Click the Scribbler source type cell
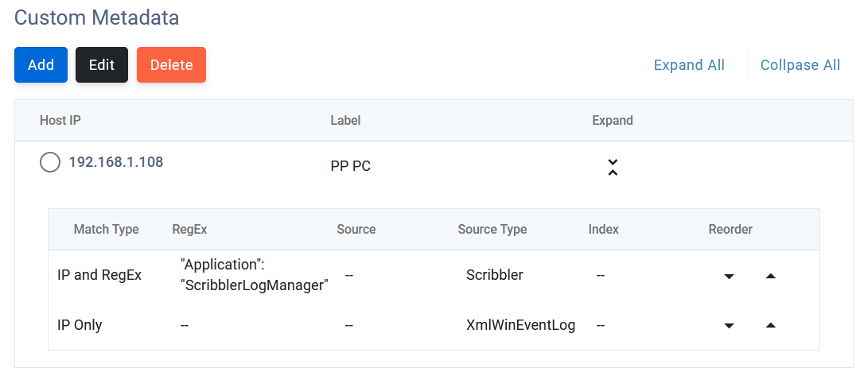This screenshot has width=868, height=372. [494, 275]
